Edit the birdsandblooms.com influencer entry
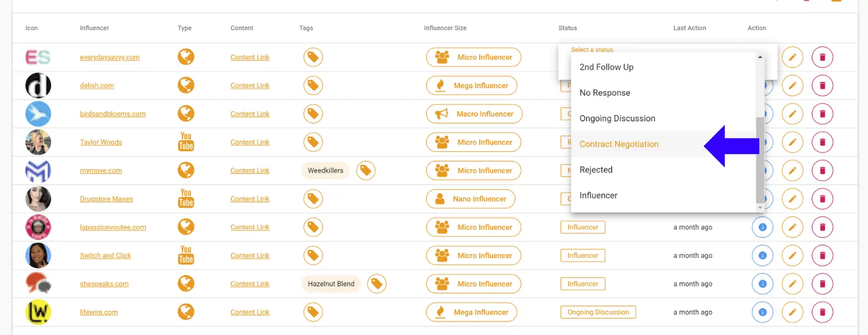868x335 pixels. (792, 114)
